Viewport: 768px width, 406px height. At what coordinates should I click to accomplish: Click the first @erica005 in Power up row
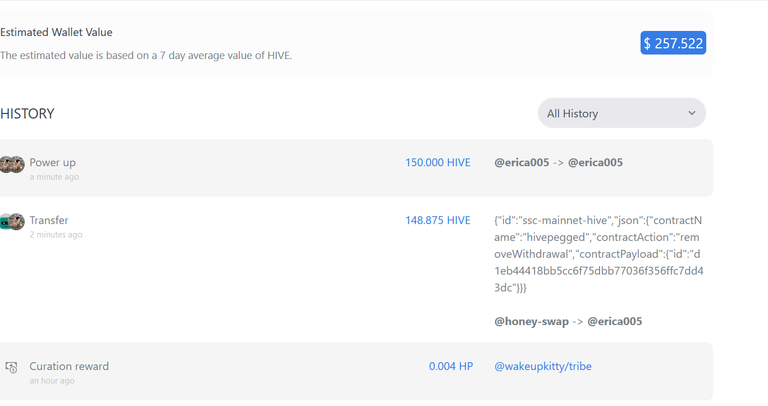tap(522, 163)
